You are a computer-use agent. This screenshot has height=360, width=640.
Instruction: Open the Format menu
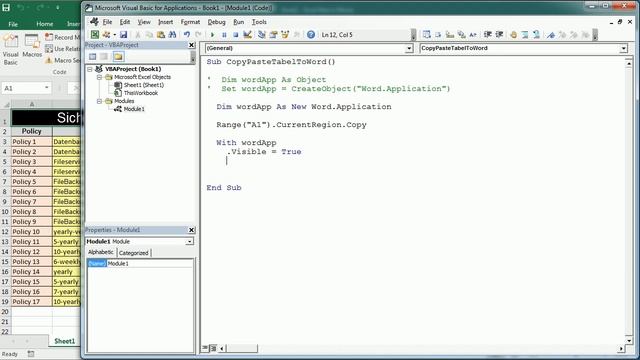click(190, 22)
